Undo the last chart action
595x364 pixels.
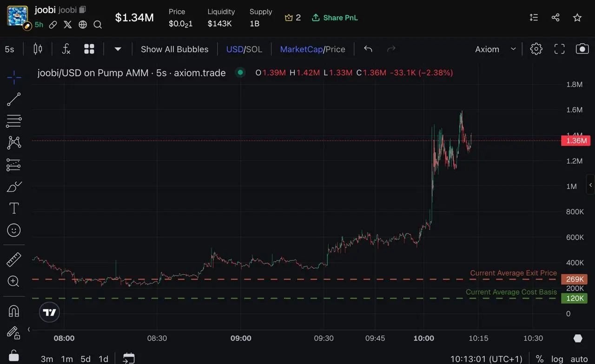pos(368,49)
